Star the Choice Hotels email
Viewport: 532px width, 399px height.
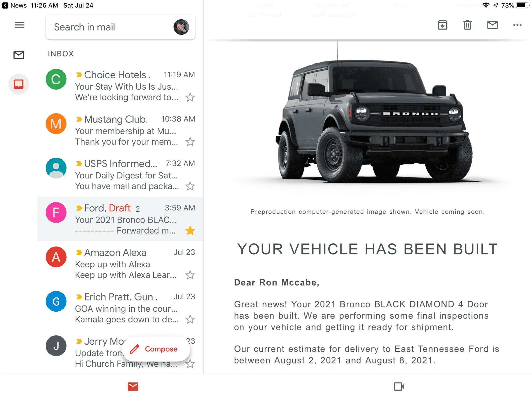190,97
